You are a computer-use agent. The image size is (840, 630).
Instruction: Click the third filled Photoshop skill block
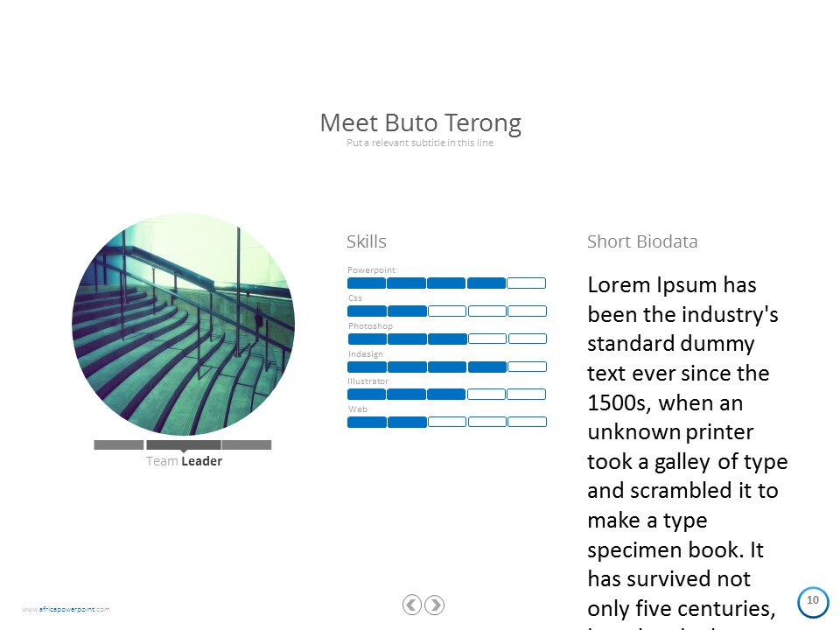447,339
